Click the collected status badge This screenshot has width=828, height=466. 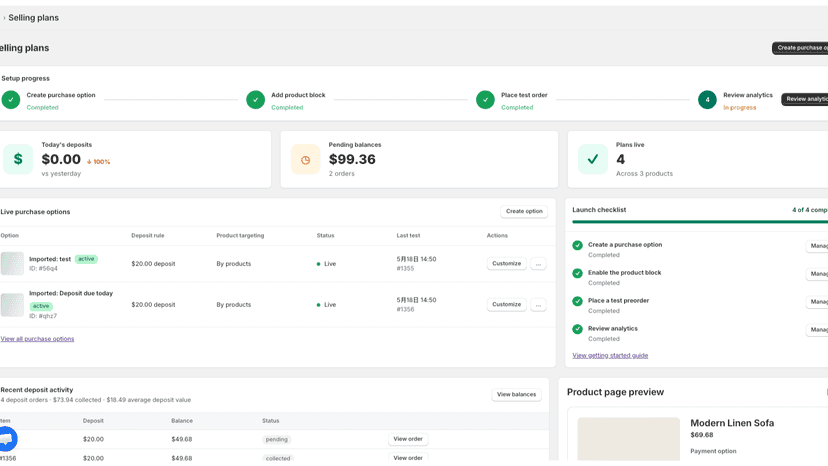(x=278, y=459)
